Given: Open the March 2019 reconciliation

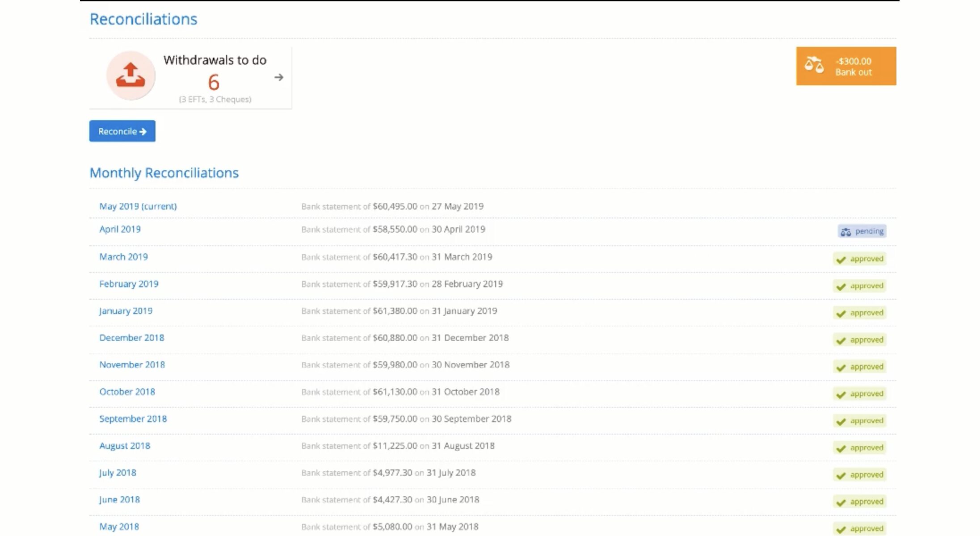Looking at the screenshot, I should (x=123, y=257).
